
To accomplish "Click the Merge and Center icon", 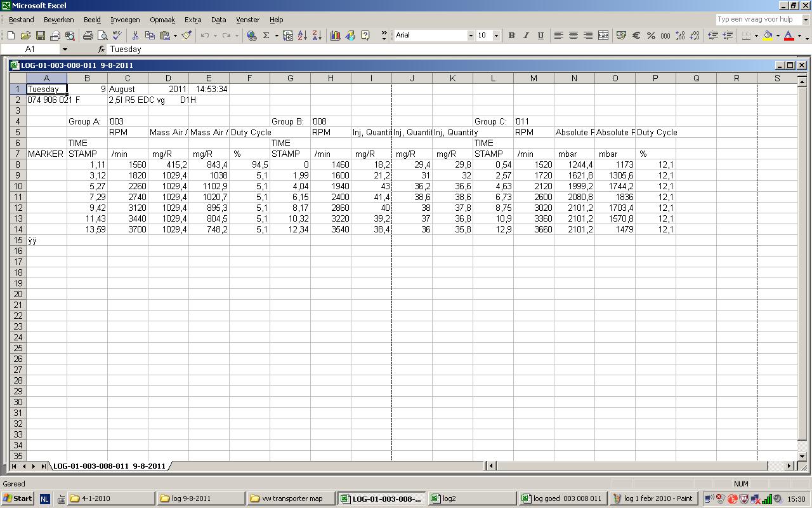I will point(603,36).
